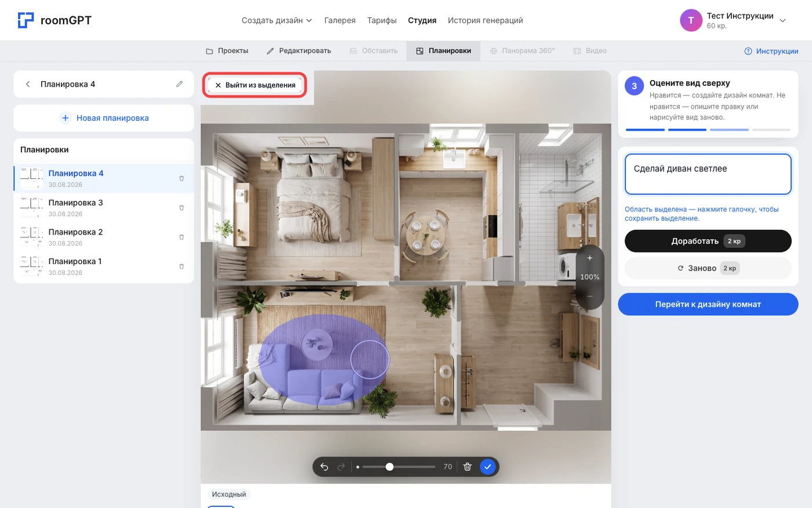Delete Планировка 2 via its trash icon

point(182,237)
